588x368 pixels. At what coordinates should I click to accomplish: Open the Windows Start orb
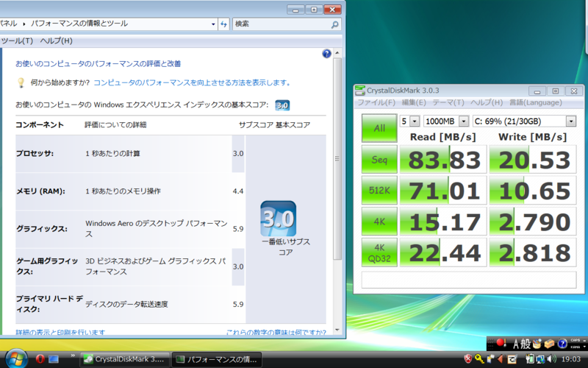15,359
